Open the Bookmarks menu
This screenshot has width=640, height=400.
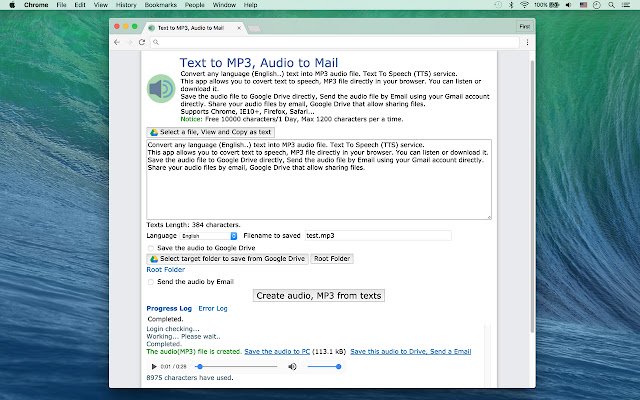click(x=160, y=5)
